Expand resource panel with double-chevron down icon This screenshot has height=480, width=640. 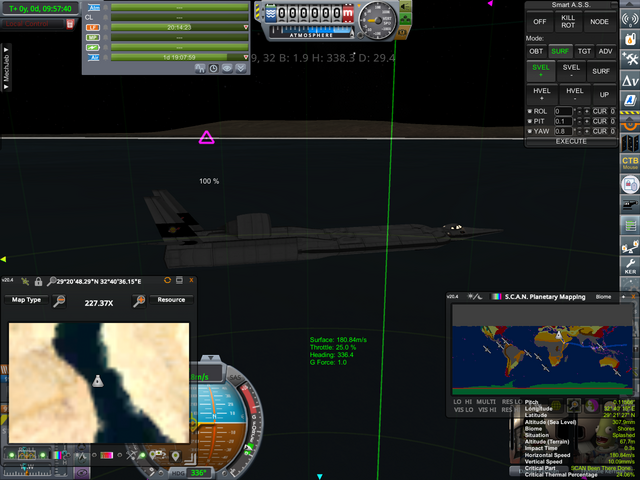pos(241,69)
